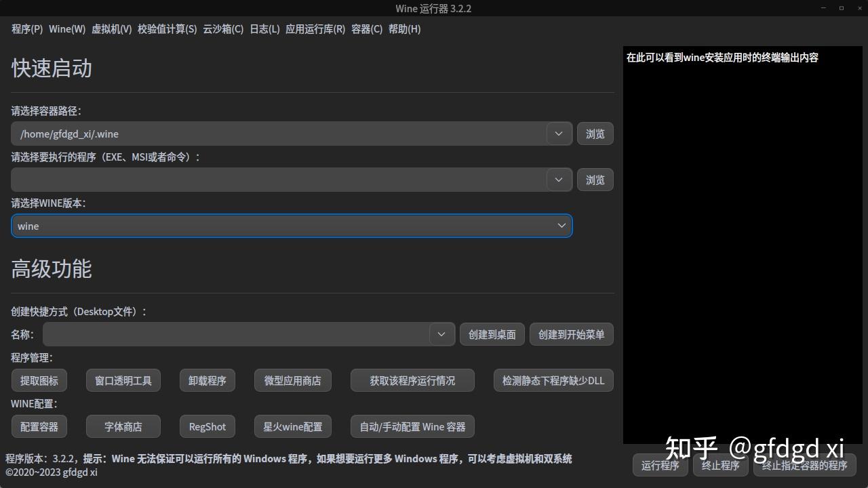
Task: Expand the container path dropdown
Action: click(558, 134)
